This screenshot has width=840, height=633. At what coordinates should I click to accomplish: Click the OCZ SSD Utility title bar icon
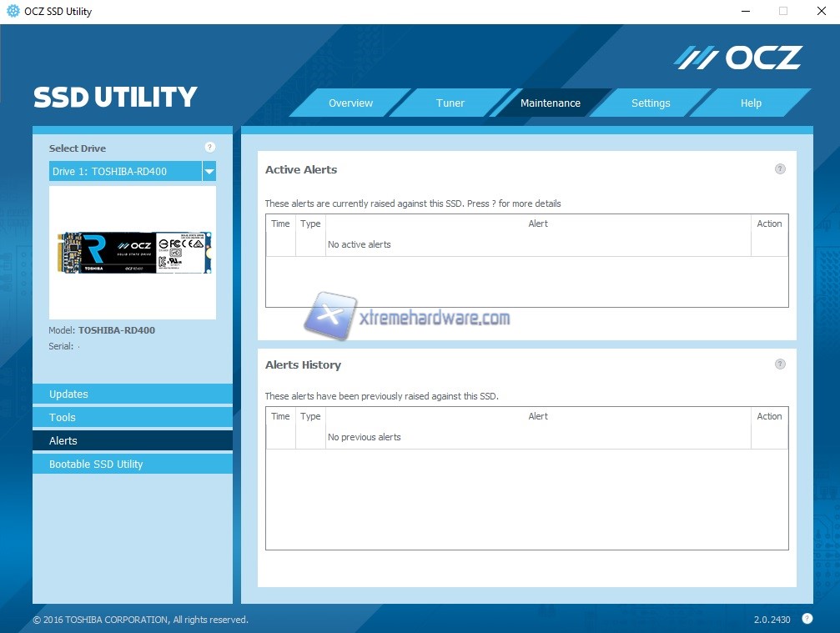pyautogui.click(x=13, y=11)
